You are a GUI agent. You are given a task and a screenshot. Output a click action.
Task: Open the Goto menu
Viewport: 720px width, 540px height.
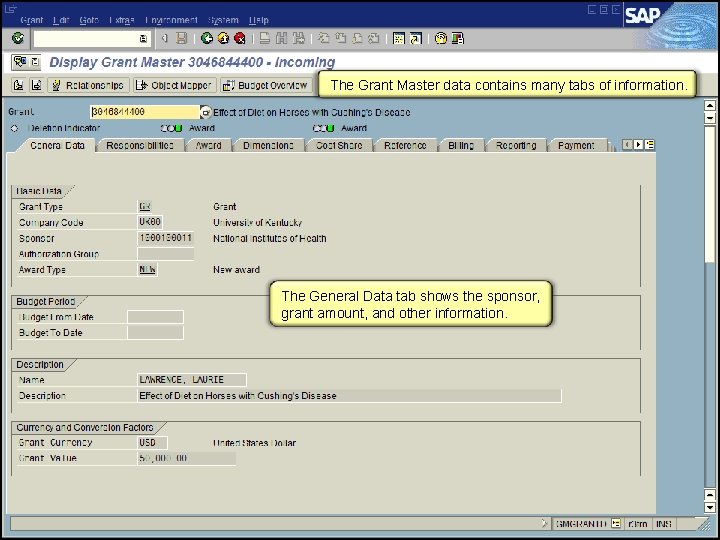point(89,20)
